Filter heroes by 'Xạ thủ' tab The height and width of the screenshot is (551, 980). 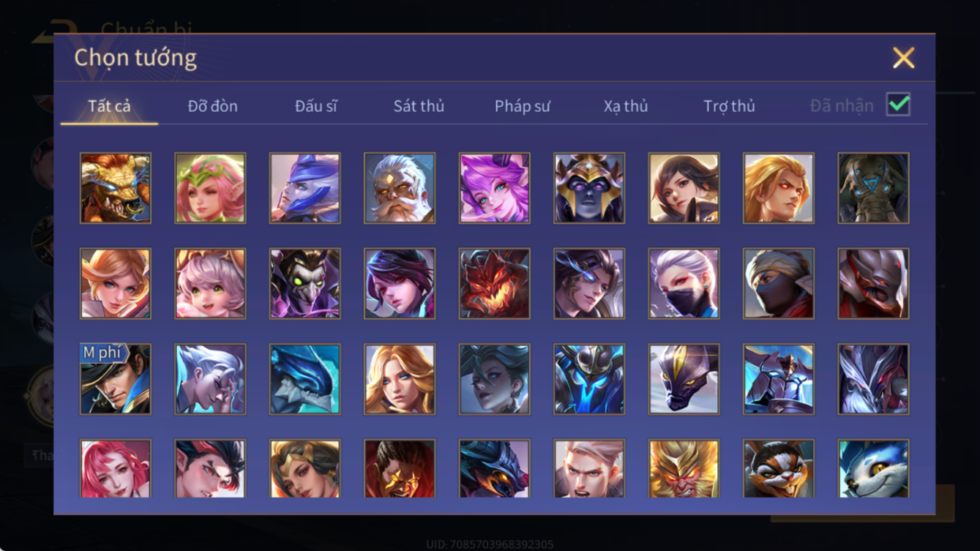(x=626, y=106)
